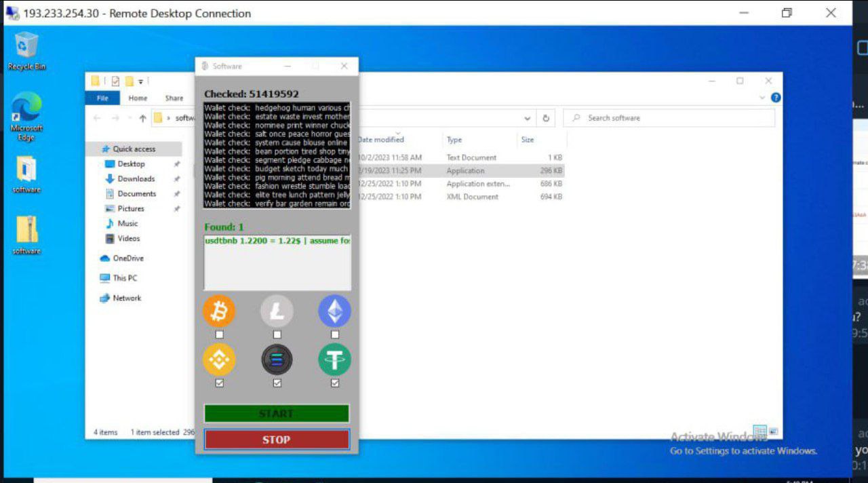Click the Solana coin icon
The image size is (868, 483).
coord(277,360)
